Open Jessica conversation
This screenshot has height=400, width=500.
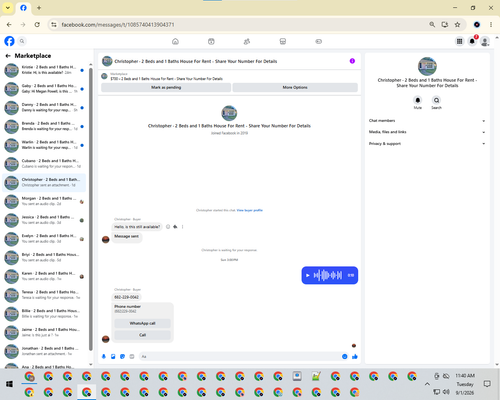coord(44,220)
